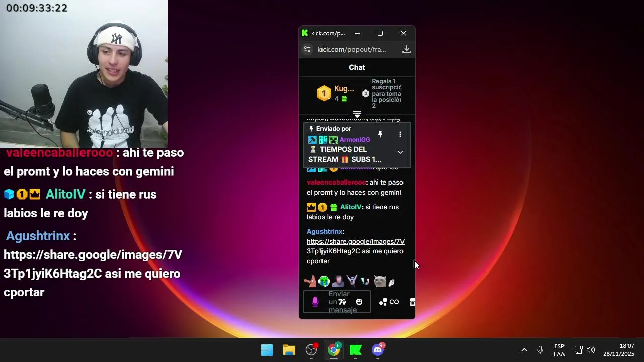Switch the ESP LAA keyboard language
644x362 pixels.
point(559,350)
